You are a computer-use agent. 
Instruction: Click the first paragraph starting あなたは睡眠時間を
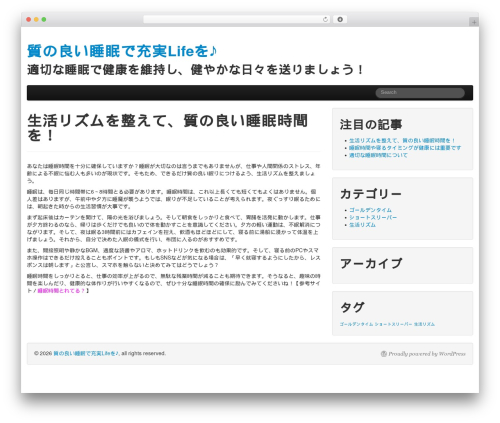pyautogui.click(x=174, y=173)
